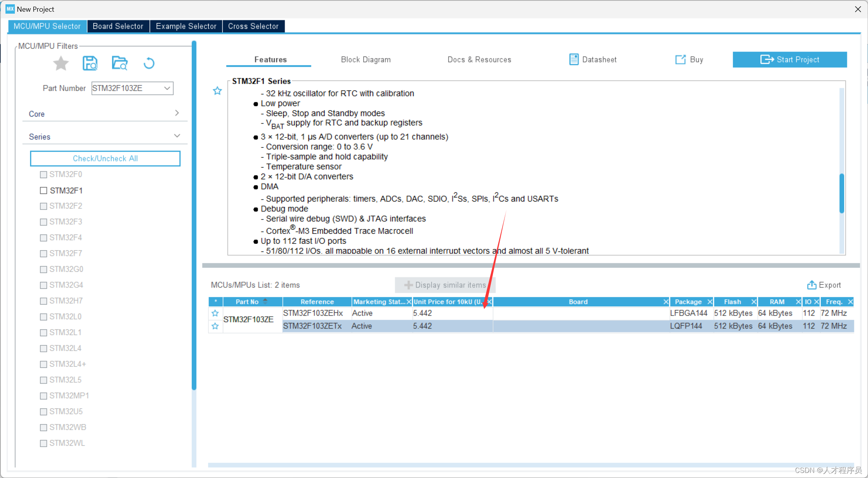Toggle the STM32F1 series checkbox
The image size is (868, 478).
[x=43, y=190]
